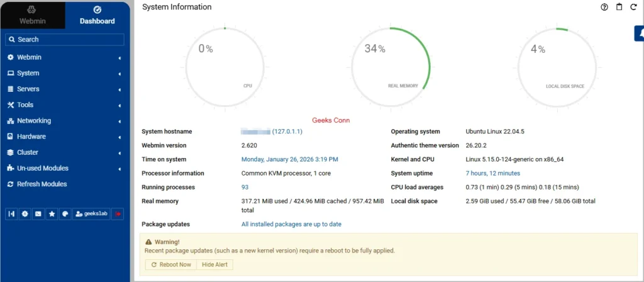Open the theme configuration palette icon

coord(65,214)
